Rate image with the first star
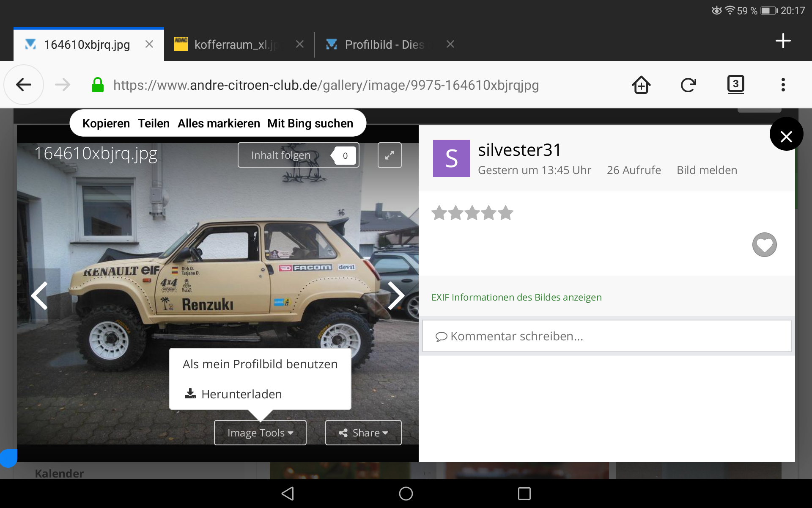The image size is (812, 508). [439, 213]
